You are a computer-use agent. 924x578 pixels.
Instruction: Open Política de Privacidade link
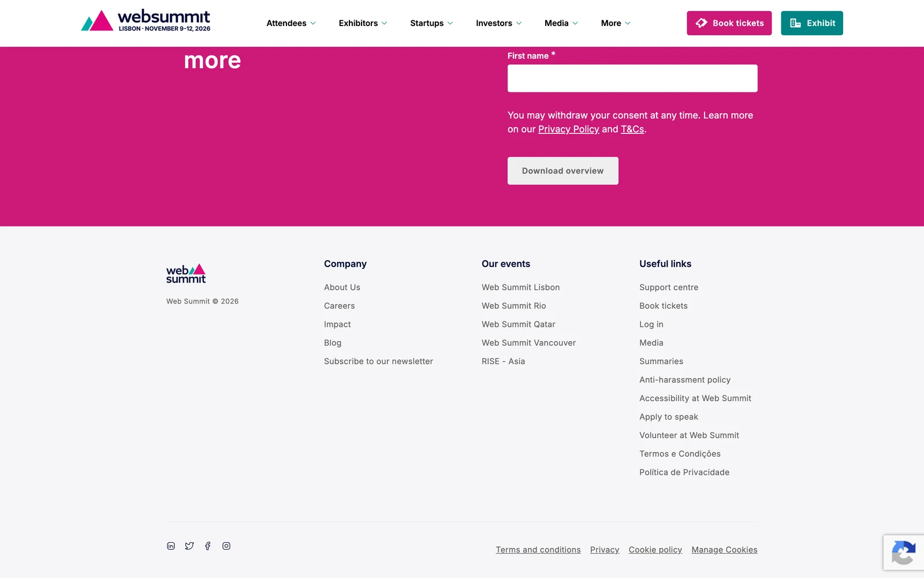coord(684,472)
